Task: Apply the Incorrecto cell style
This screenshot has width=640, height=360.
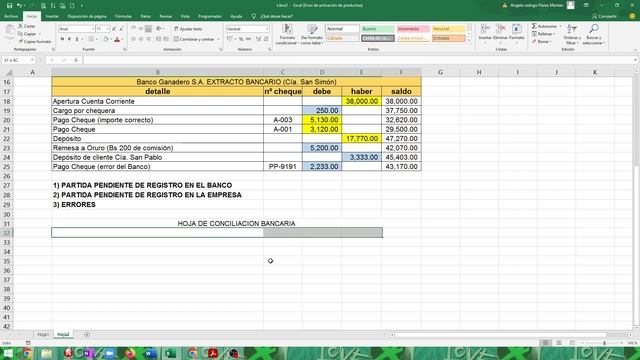Action: pos(413,29)
